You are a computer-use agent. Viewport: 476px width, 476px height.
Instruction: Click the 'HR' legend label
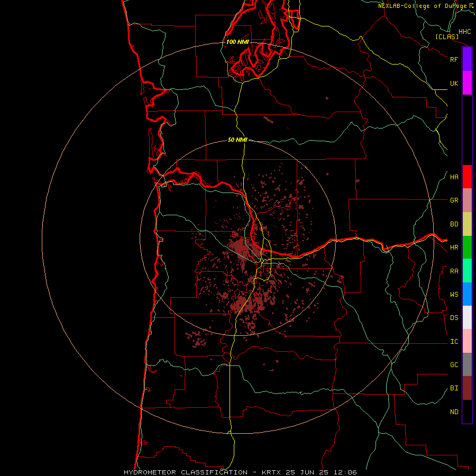(454, 248)
